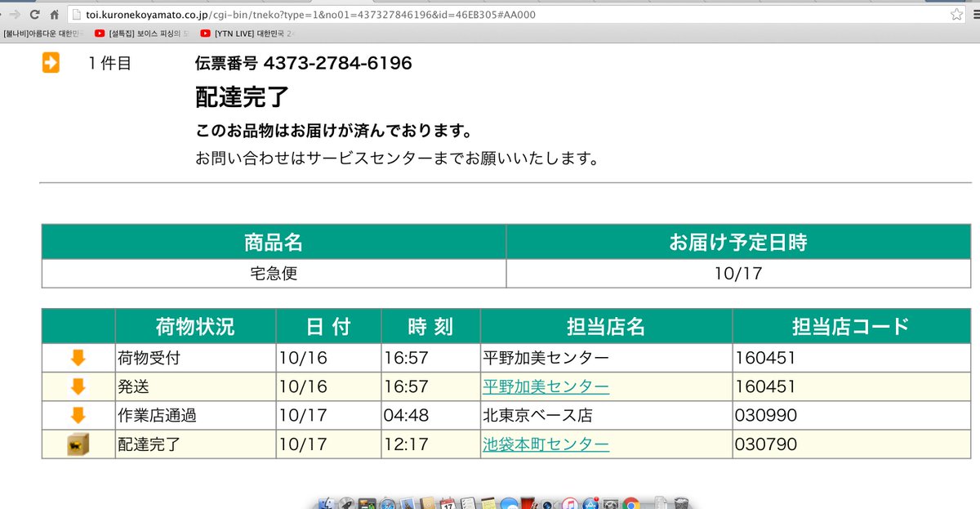
Task: Select the 荷物受付 status cell
Action: click(195, 358)
